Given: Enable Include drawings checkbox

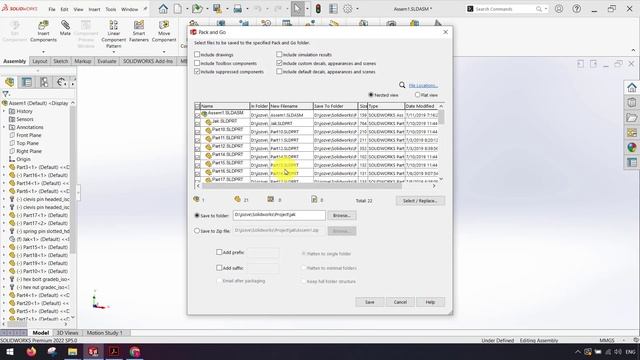Looking at the screenshot, I should (197, 54).
